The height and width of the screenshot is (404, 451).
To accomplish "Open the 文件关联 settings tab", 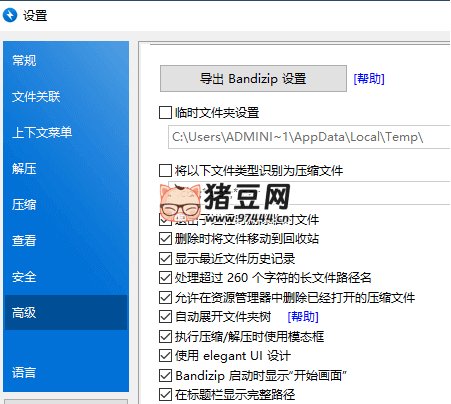I will [x=66, y=97].
